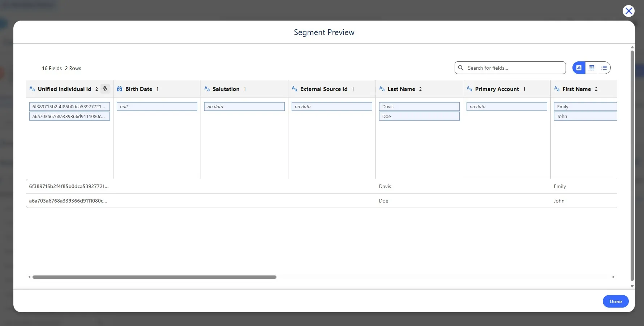Click the horizontal scrollbar right arrow
644x326 pixels.
613,277
